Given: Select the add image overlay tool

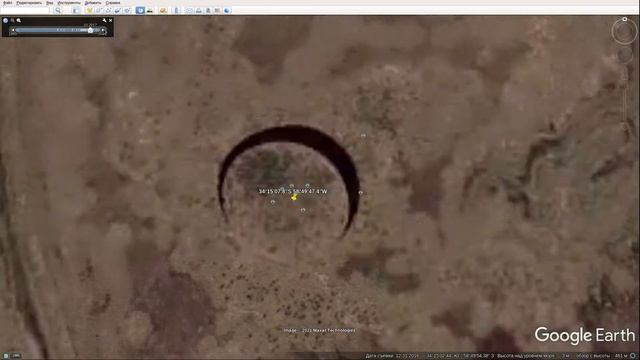Looking at the screenshot, I should 118,10.
